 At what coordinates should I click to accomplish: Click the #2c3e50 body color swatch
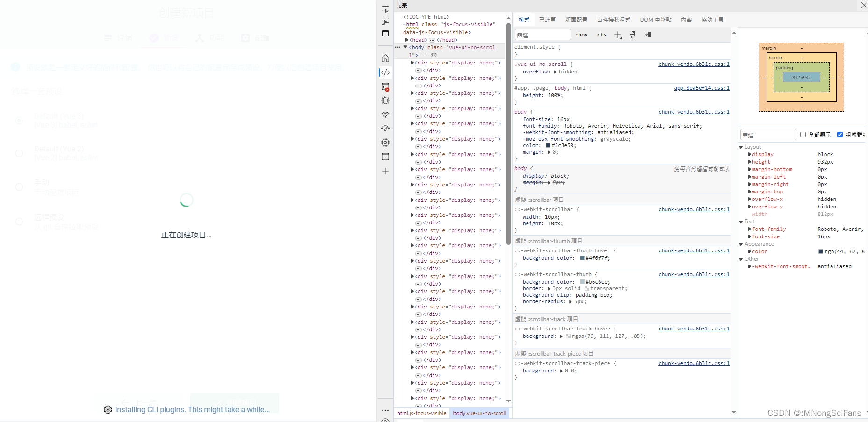548,146
